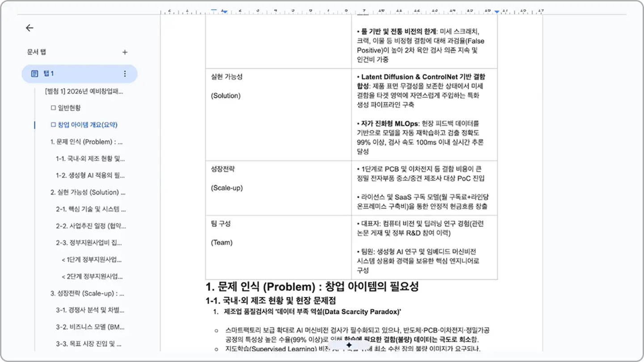Screen dimensions: 644x362
Task: Select the left indent marker on the ruler
Action: click(x=225, y=11)
